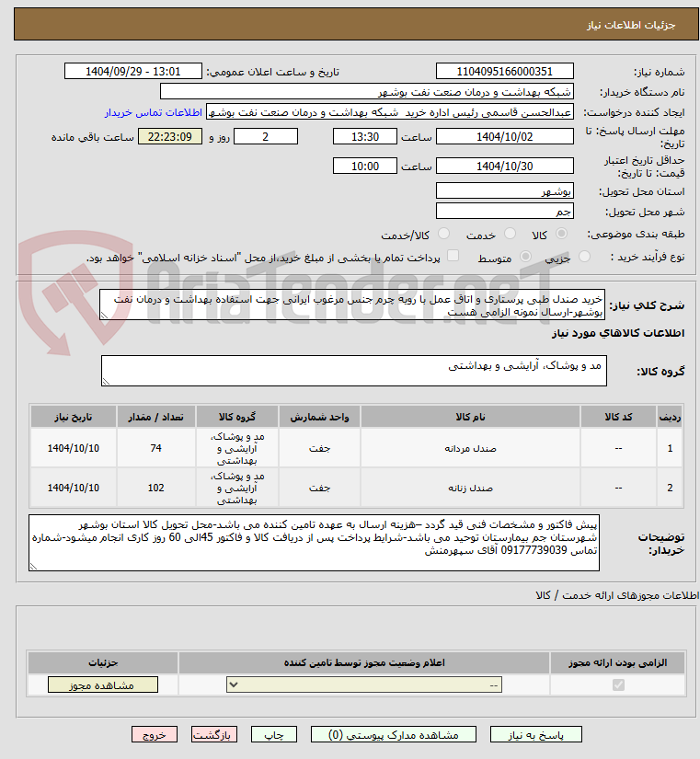Click the بازگشت back button
Viewport: 700px width, 759px height.
tap(214, 734)
